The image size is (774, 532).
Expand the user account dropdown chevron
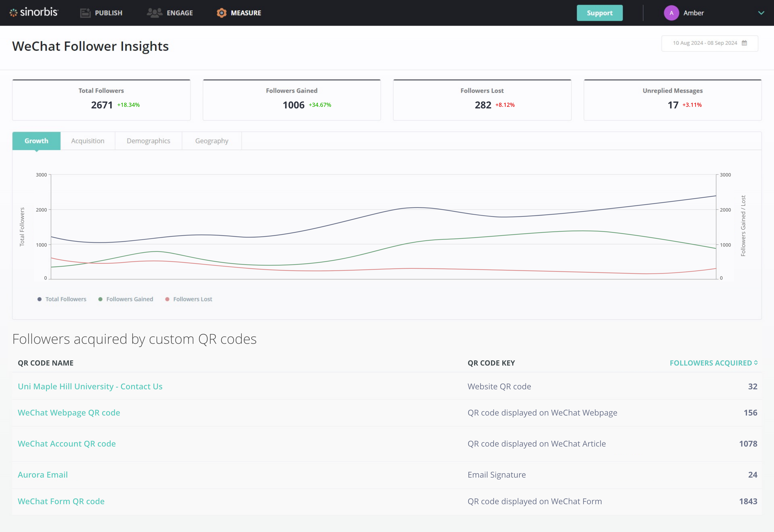pyautogui.click(x=761, y=13)
